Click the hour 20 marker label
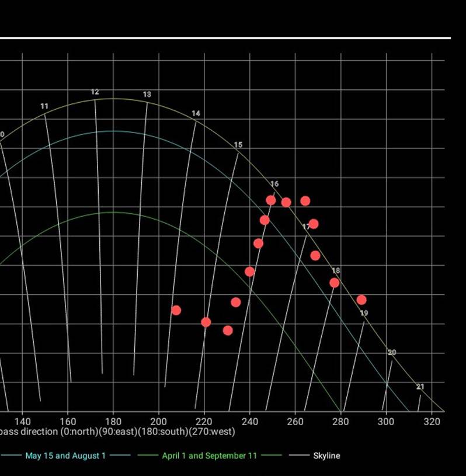The width and height of the screenshot is (466, 476). pos(392,353)
